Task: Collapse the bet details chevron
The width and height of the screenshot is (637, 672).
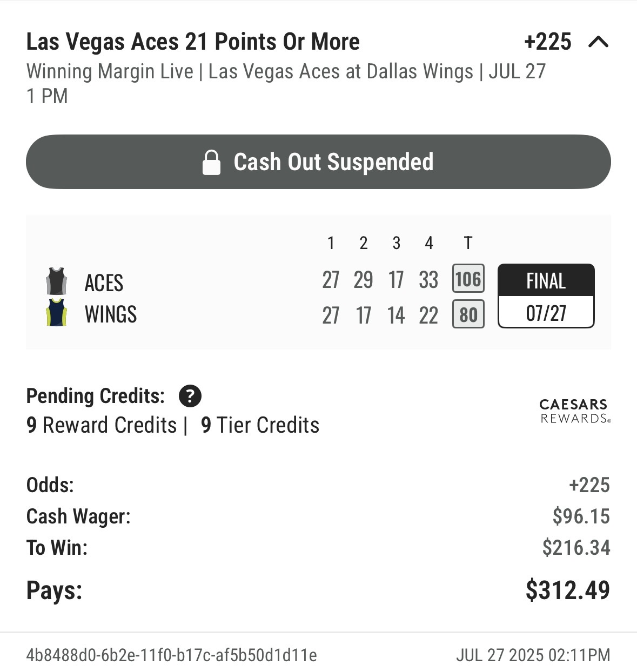Action: click(x=598, y=42)
